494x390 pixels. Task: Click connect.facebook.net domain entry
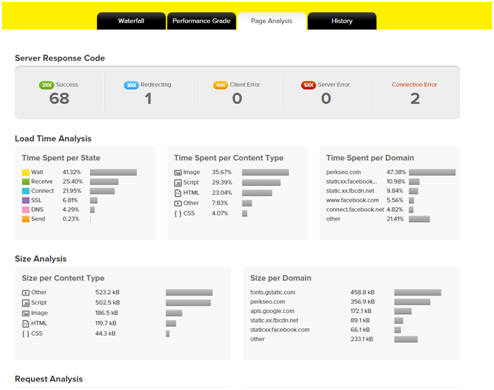click(355, 210)
